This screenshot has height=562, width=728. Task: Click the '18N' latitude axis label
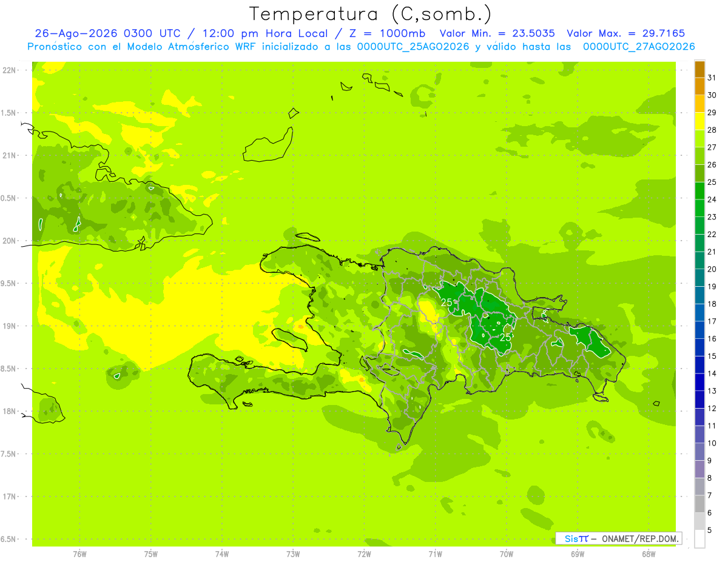tap(10, 411)
